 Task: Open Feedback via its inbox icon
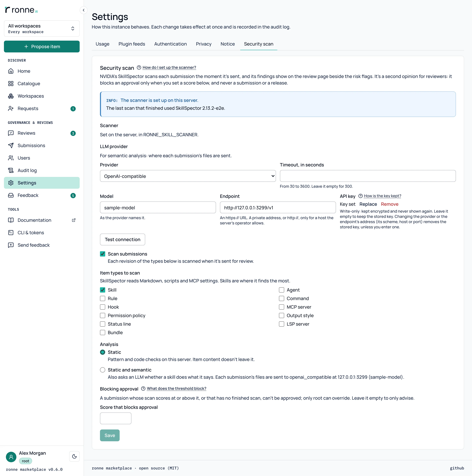11,195
